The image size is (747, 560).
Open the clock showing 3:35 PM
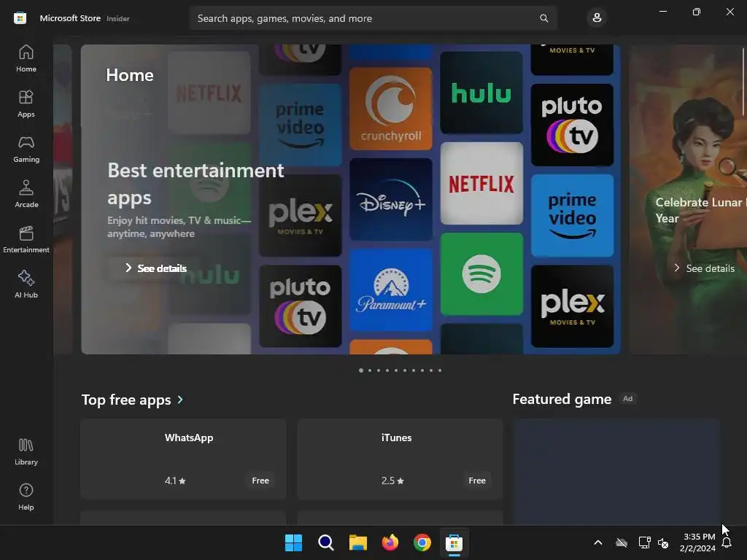698,542
